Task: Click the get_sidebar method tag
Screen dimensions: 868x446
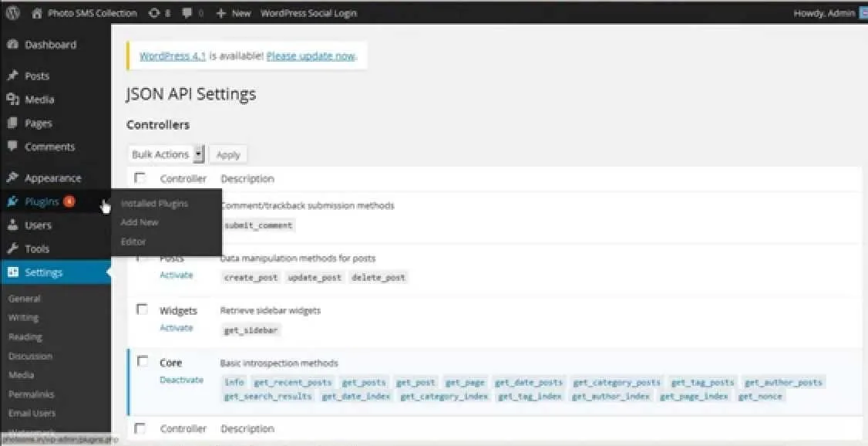Action: pyautogui.click(x=251, y=330)
